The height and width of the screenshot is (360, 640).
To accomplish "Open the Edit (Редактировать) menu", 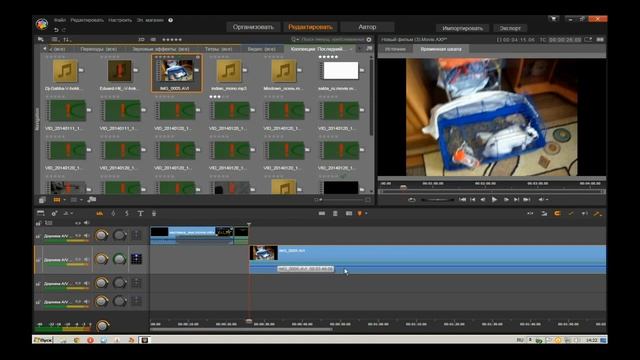I will 87,20.
